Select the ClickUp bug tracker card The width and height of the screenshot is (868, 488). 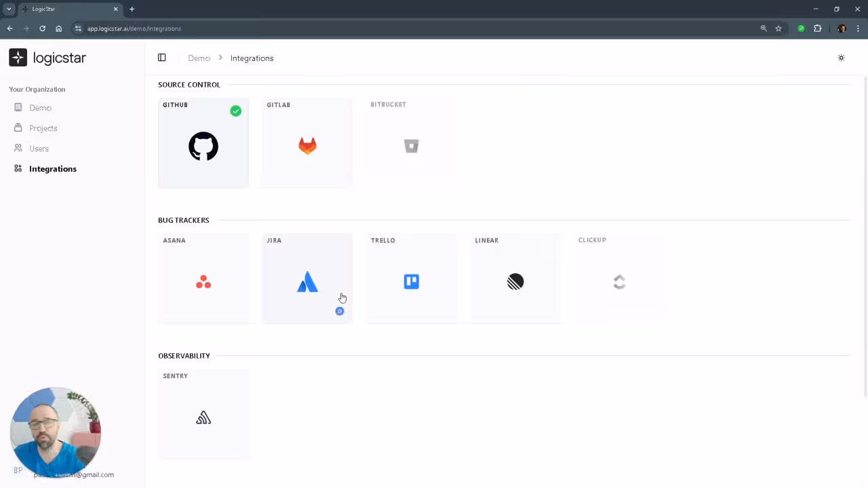click(619, 279)
